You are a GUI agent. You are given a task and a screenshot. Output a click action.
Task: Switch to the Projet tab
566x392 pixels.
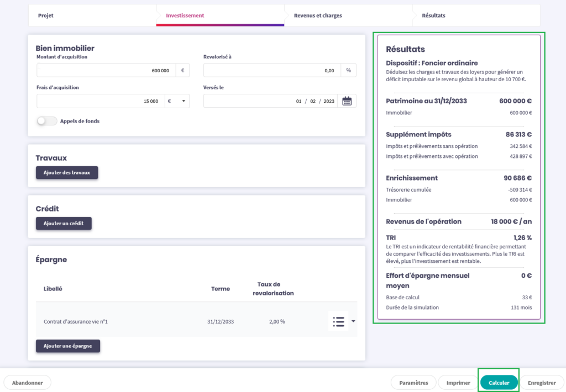point(46,15)
